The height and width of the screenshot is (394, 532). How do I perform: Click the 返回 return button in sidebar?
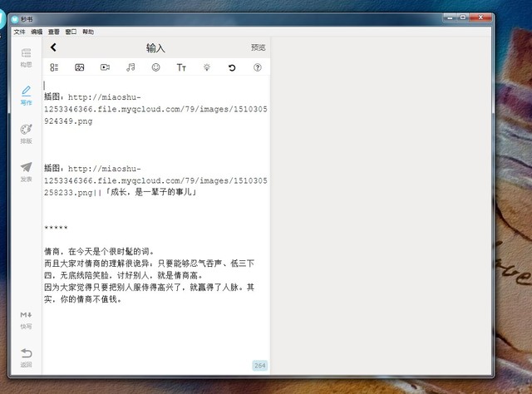(x=27, y=357)
